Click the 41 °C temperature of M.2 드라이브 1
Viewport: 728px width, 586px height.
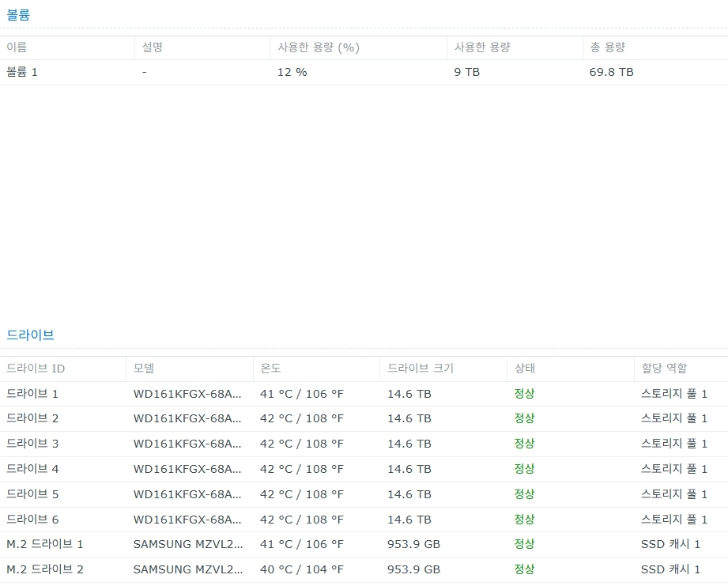pos(302,544)
